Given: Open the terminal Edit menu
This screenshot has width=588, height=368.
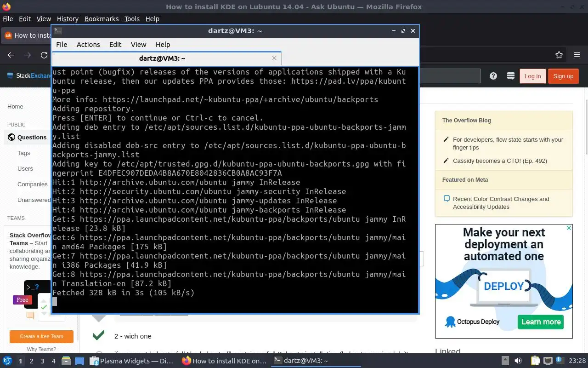Looking at the screenshot, I should [x=115, y=45].
